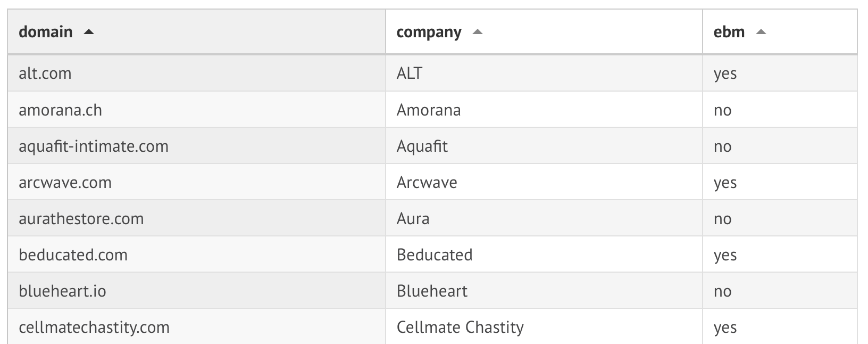Click the Amorana company cell

[x=429, y=110]
